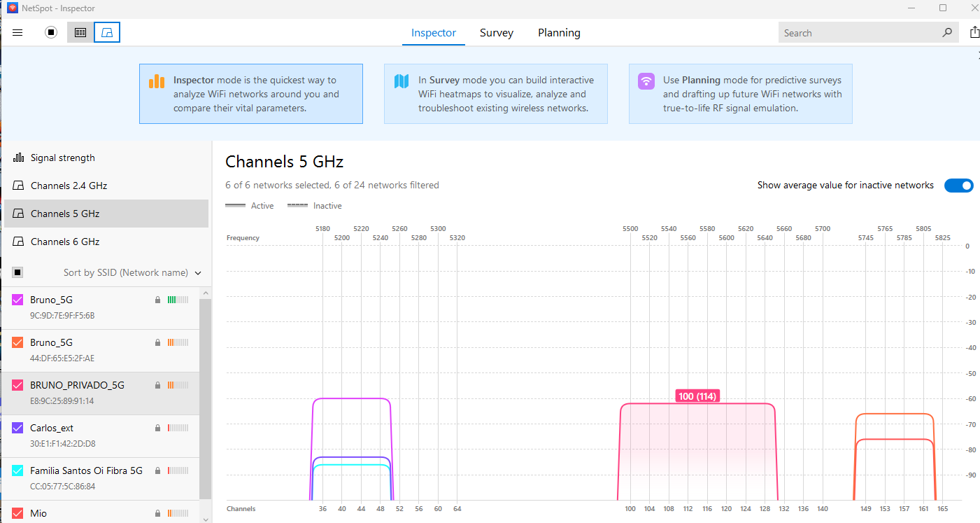The height and width of the screenshot is (523, 980).
Task: Click the Survey mode info card
Action: pos(496,94)
